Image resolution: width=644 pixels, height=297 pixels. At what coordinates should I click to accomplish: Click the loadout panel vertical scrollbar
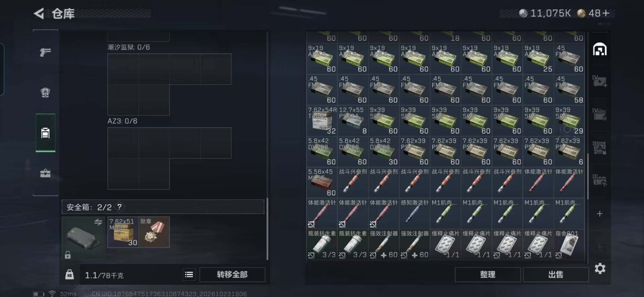267,229
